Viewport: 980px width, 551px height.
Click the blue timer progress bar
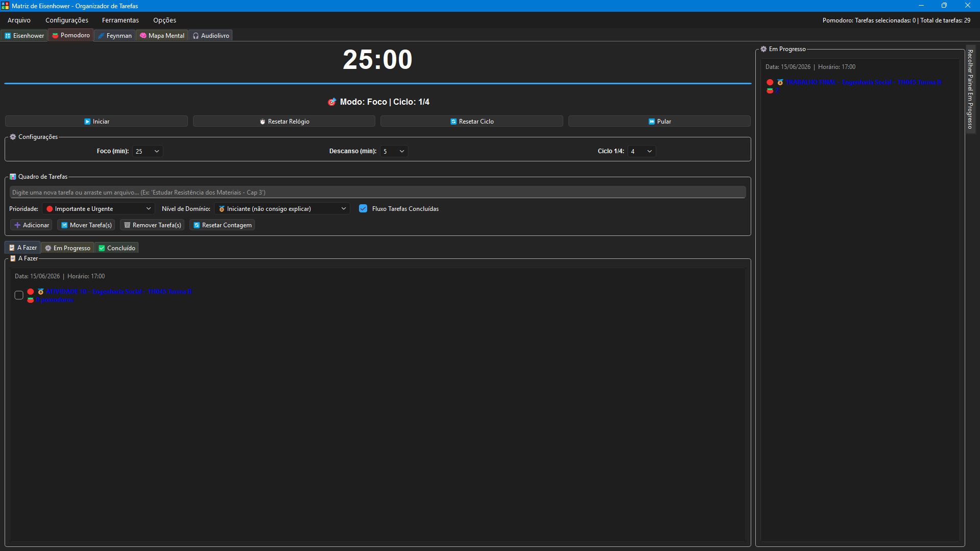(377, 83)
